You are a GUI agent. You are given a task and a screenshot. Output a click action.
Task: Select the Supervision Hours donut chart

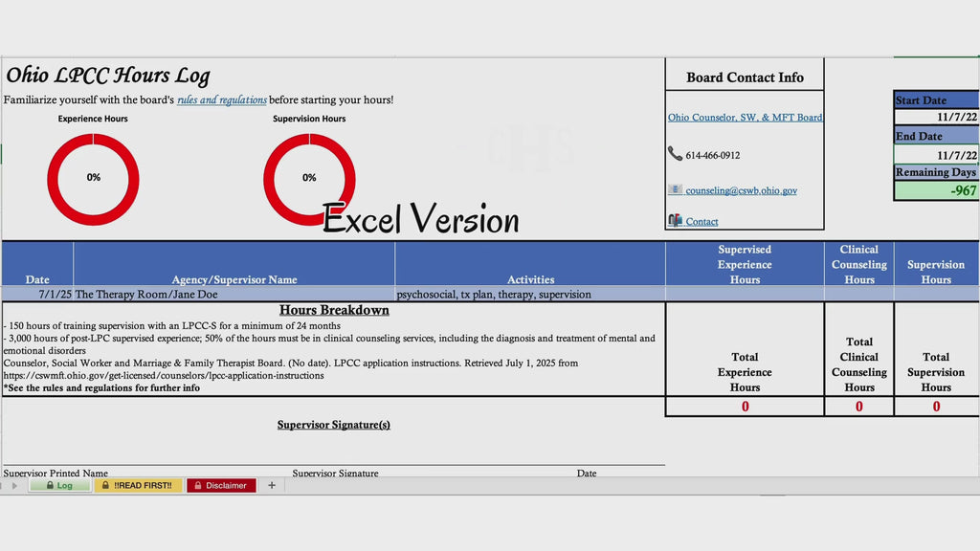309,179
